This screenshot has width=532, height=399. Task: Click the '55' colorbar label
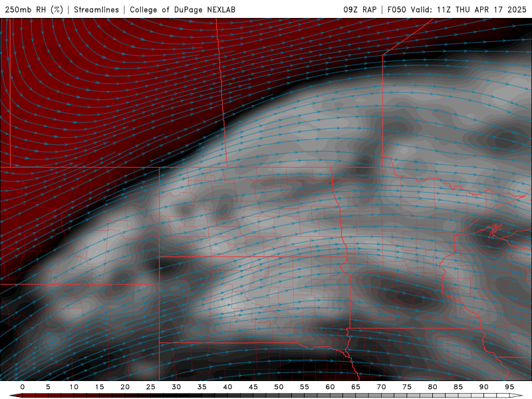(x=305, y=387)
